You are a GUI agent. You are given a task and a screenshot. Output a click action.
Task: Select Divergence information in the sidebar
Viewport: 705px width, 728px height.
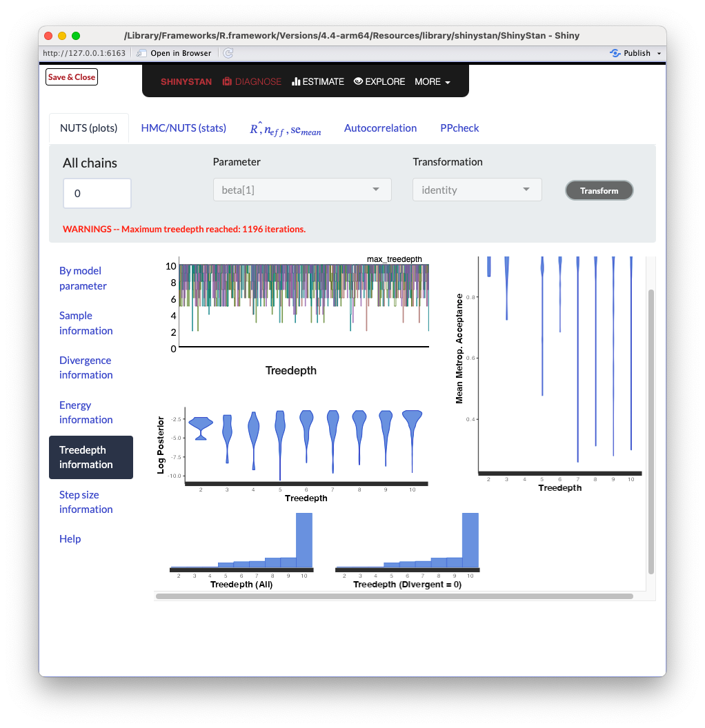point(86,367)
